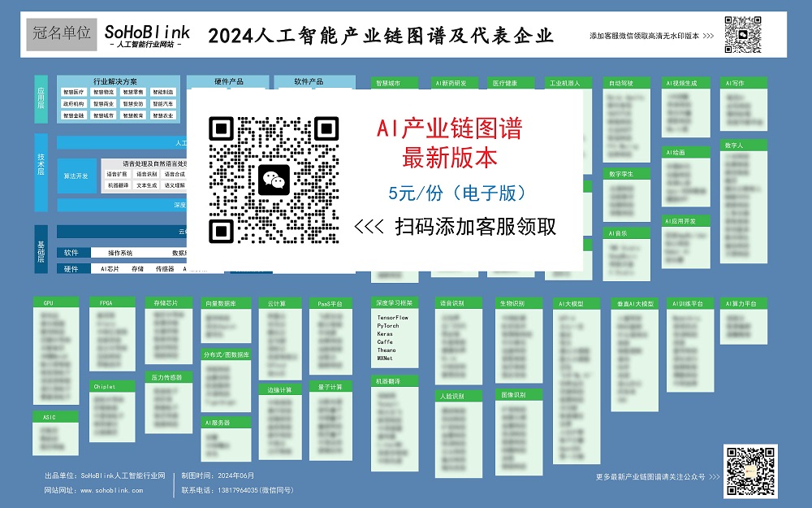This screenshot has height=508, width=812.
Task: Click the 软件产品 section header
Action: click(309, 81)
